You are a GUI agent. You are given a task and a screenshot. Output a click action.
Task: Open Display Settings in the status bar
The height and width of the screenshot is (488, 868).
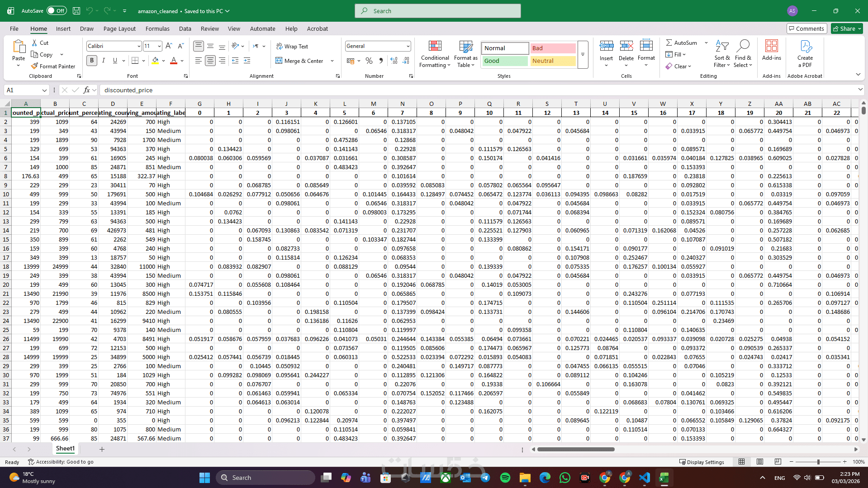pyautogui.click(x=702, y=462)
